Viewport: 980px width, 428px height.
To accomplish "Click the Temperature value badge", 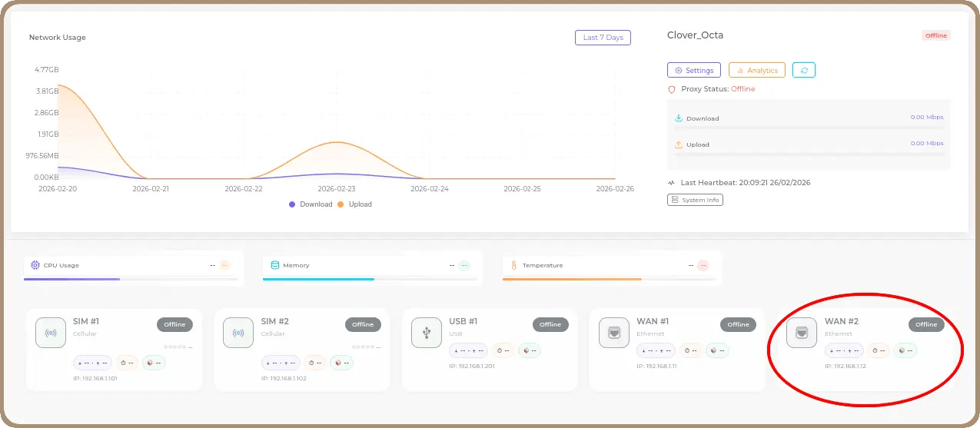I will pyautogui.click(x=703, y=265).
